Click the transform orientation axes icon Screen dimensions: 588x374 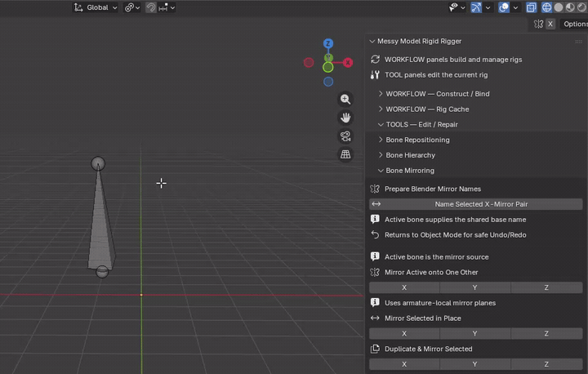pyautogui.click(x=78, y=7)
